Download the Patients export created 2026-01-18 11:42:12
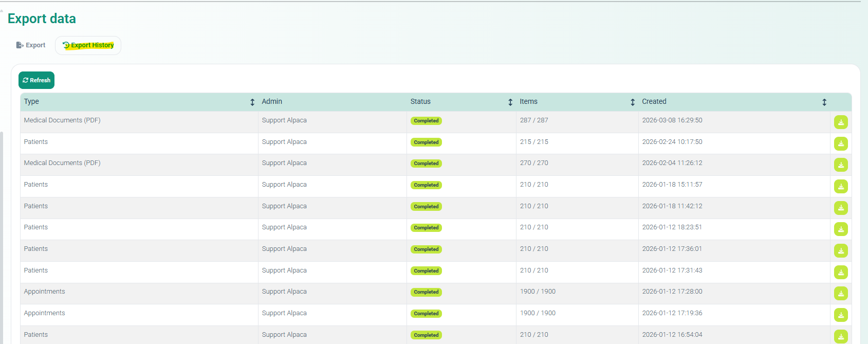This screenshot has width=868, height=344. coord(841,208)
